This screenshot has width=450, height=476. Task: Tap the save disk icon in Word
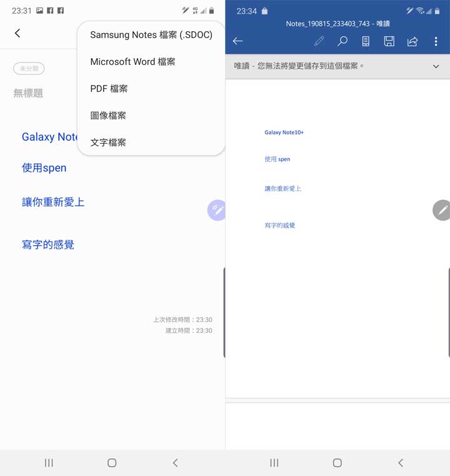point(389,41)
